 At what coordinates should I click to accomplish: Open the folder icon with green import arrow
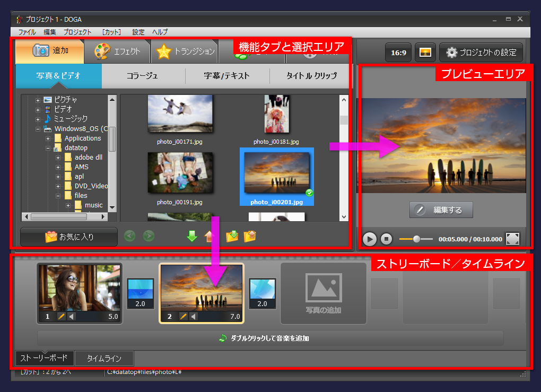pos(232,237)
